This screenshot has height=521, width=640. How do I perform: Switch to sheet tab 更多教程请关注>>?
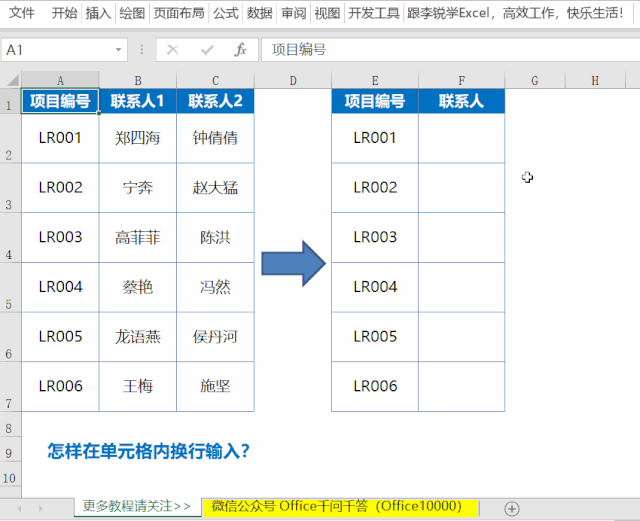click(137, 507)
